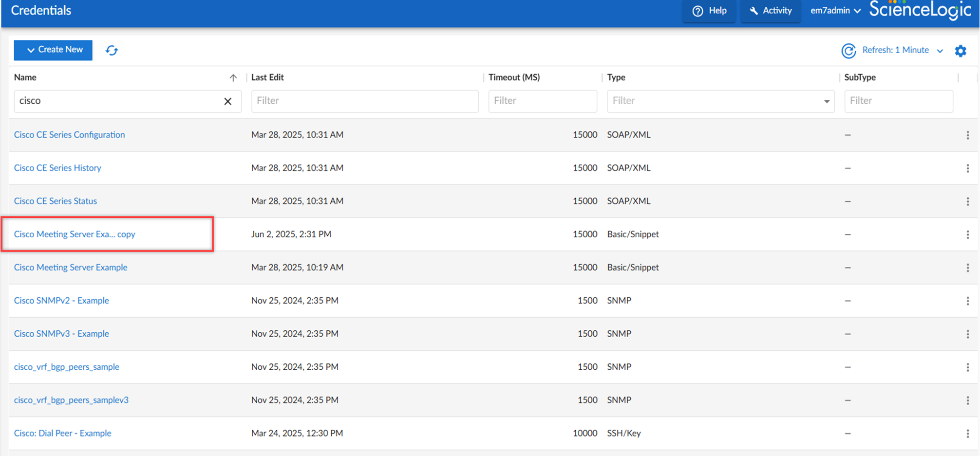Open the Help button
This screenshot has width=980, height=456.
pos(709,11)
